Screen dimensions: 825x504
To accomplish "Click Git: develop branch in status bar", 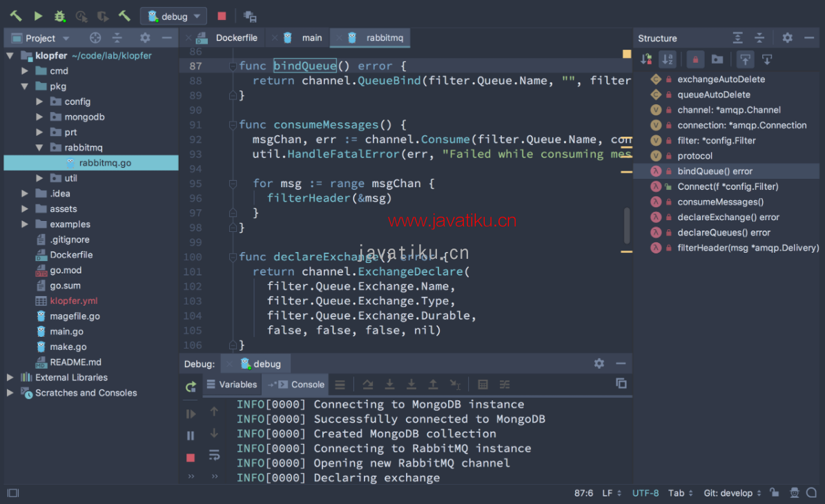I will tap(732, 493).
